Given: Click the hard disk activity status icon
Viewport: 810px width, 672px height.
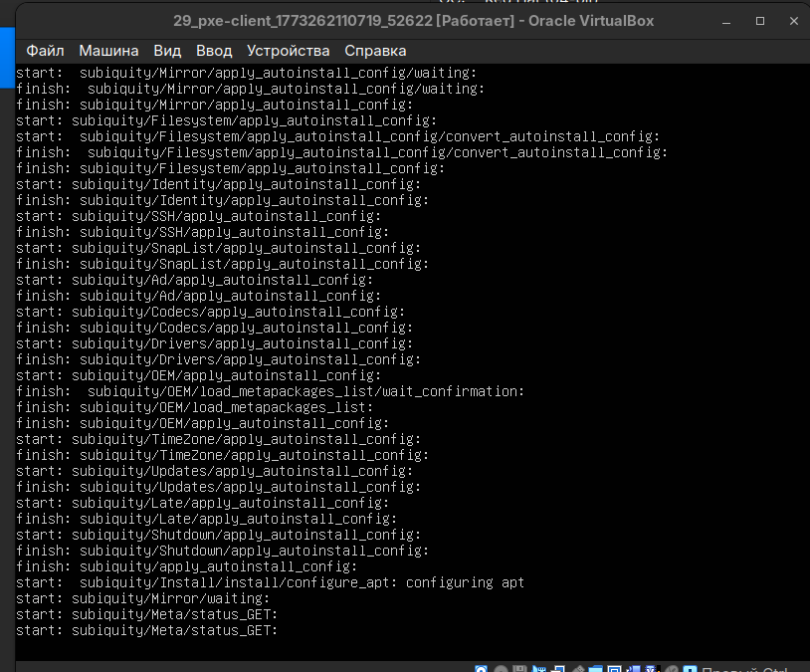Looking at the screenshot, I should [483, 670].
